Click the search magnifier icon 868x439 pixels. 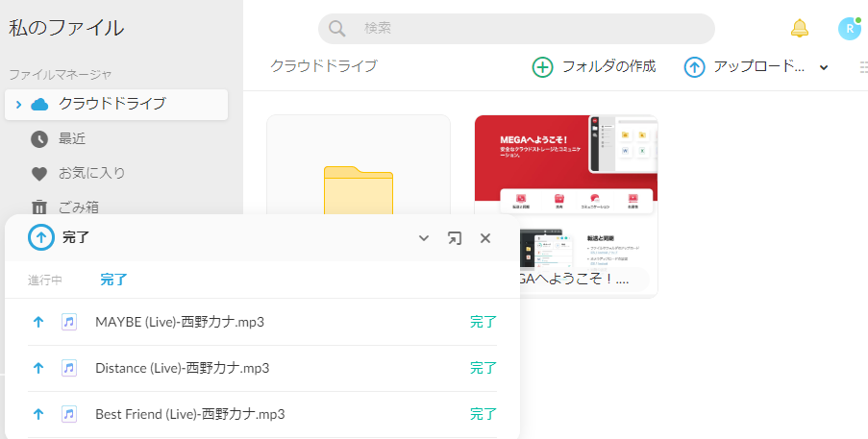336,29
